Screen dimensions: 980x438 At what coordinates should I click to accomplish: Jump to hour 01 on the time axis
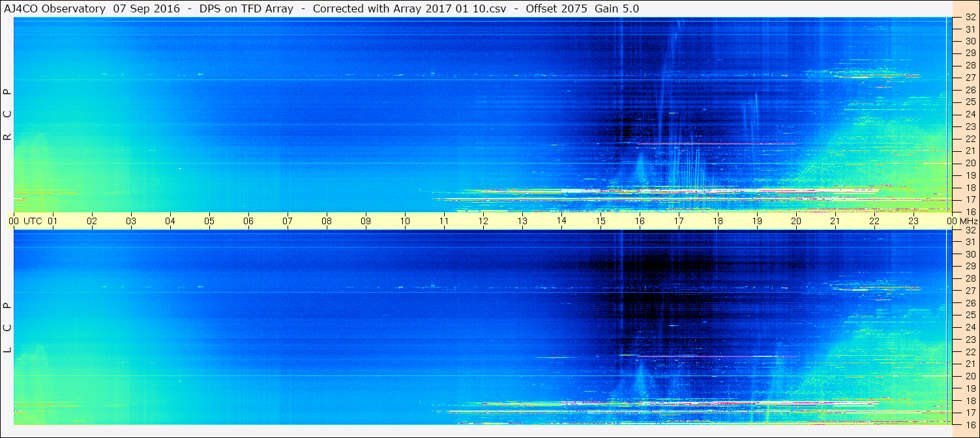coord(53,221)
